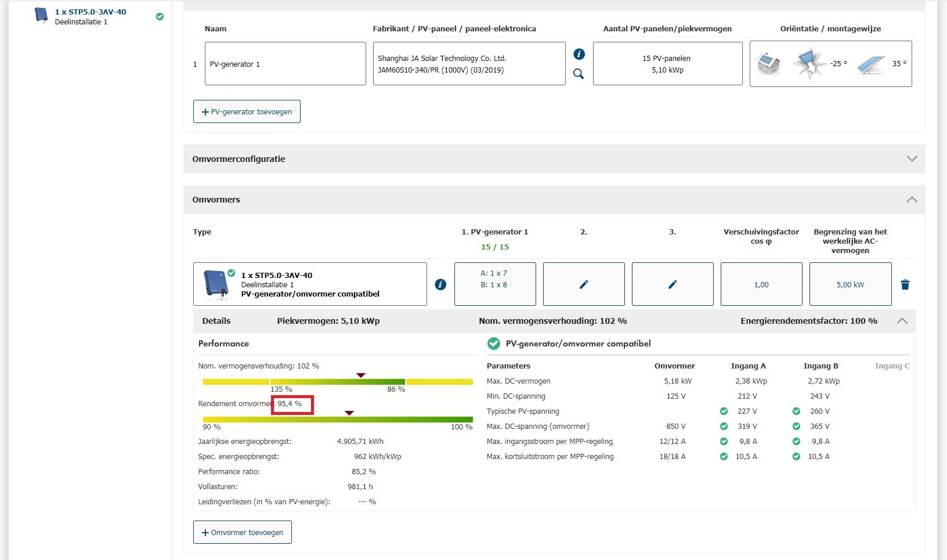Screen dimensions: 947x560
Task: Click the house orientation icon
Action: (769, 63)
